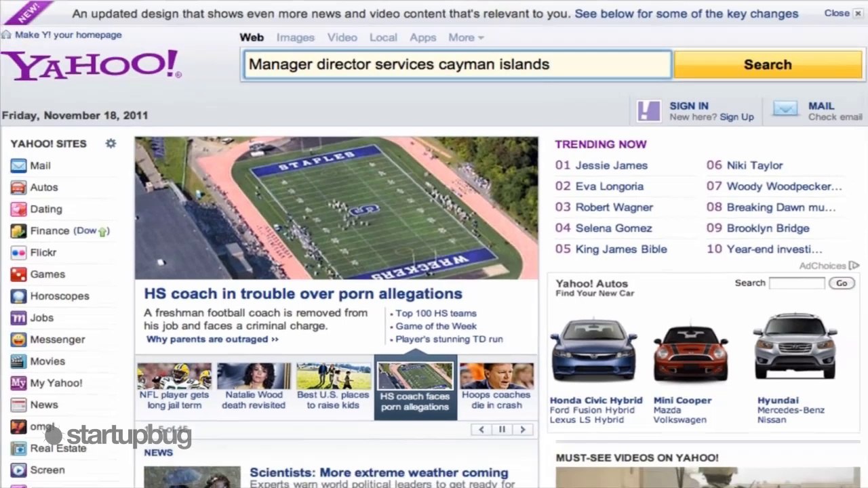
Task: Click the Mail envelope icon near Check email
Action: pyautogui.click(x=786, y=109)
